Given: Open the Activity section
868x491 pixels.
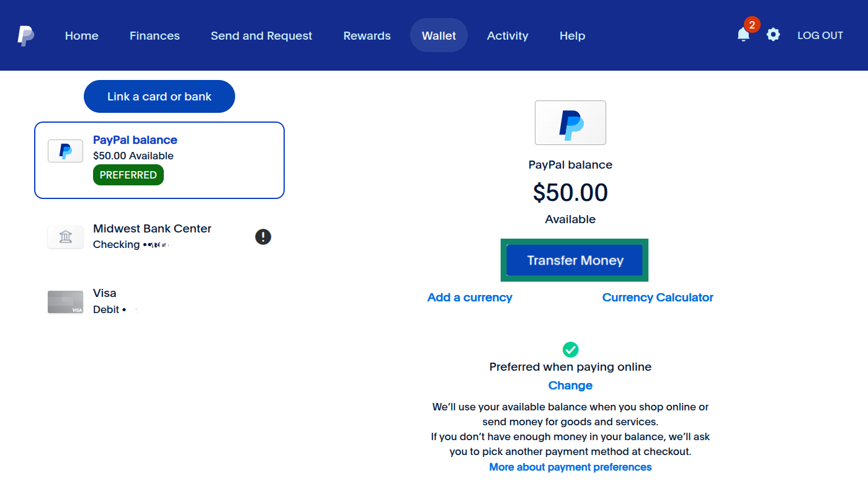Looking at the screenshot, I should pos(508,35).
